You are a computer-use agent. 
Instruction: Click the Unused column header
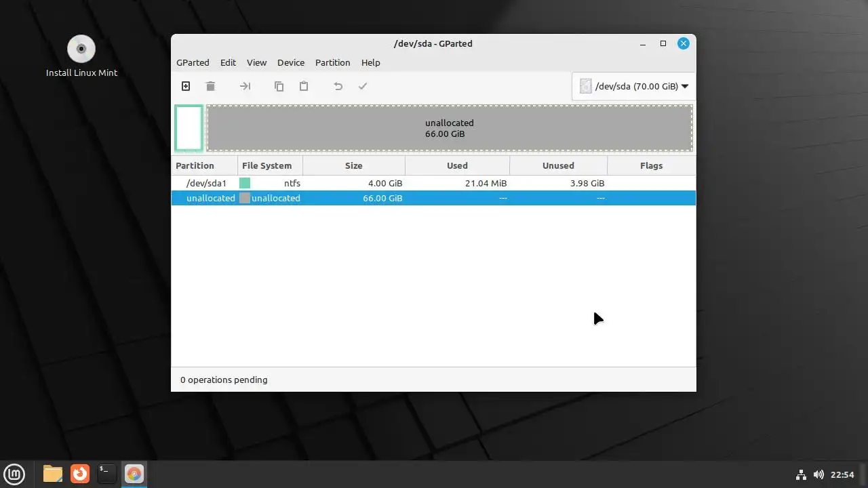pos(558,165)
